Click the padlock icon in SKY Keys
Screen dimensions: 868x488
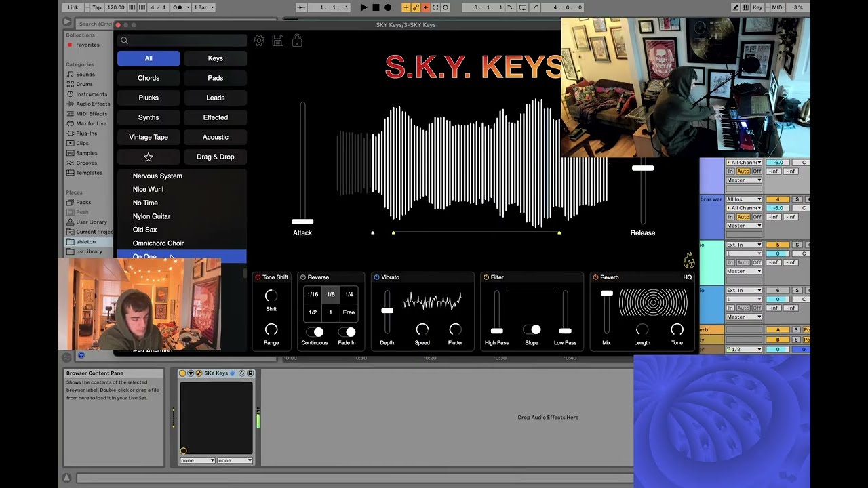click(x=297, y=41)
